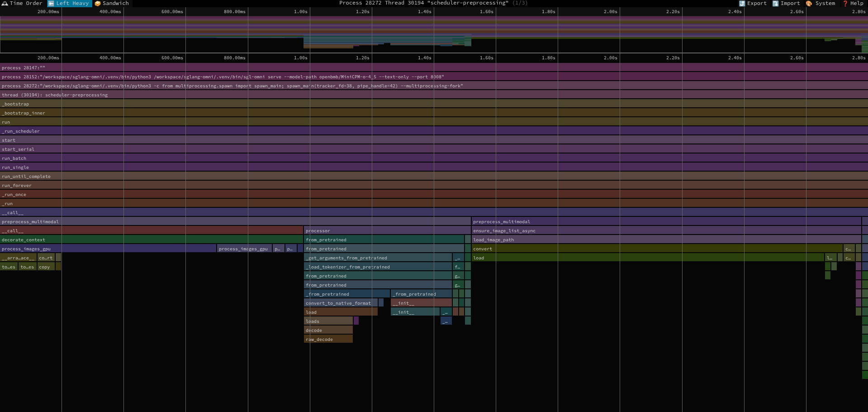Select the start_serial frame

[434, 149]
